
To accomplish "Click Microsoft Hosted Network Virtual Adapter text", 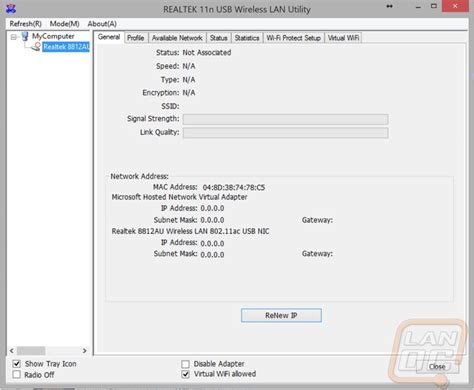I will [179, 197].
